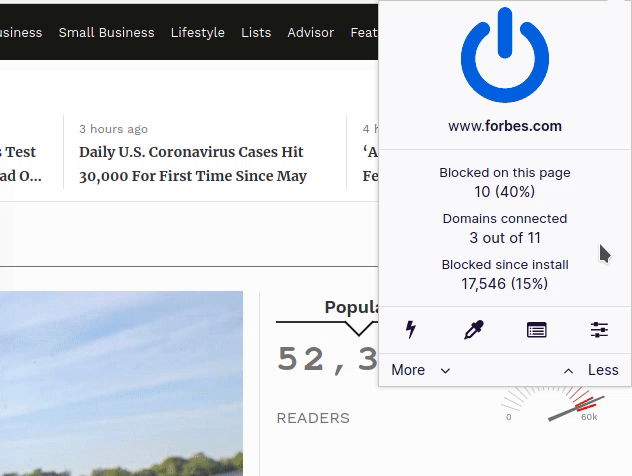The image size is (632, 476).
Task: Select Lifestyle in the navigation bar
Action: click(197, 32)
